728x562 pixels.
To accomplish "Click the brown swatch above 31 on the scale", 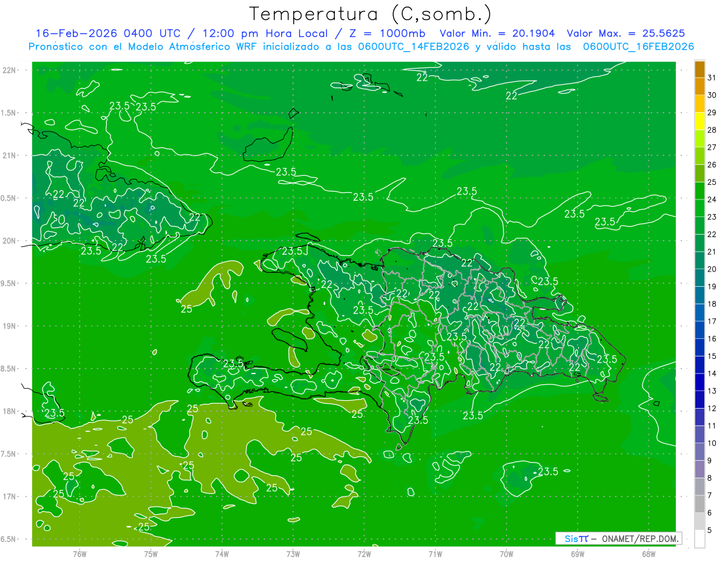I will point(699,69).
